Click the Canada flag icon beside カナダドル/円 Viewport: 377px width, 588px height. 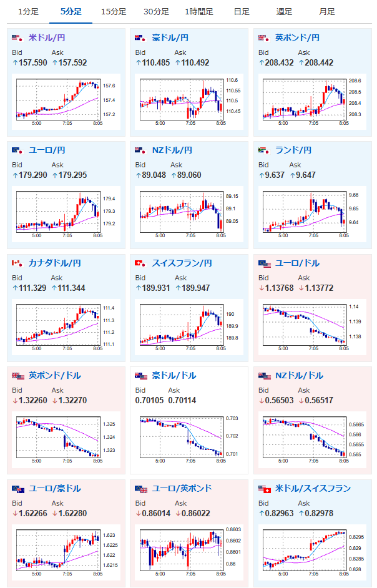[x=17, y=263]
